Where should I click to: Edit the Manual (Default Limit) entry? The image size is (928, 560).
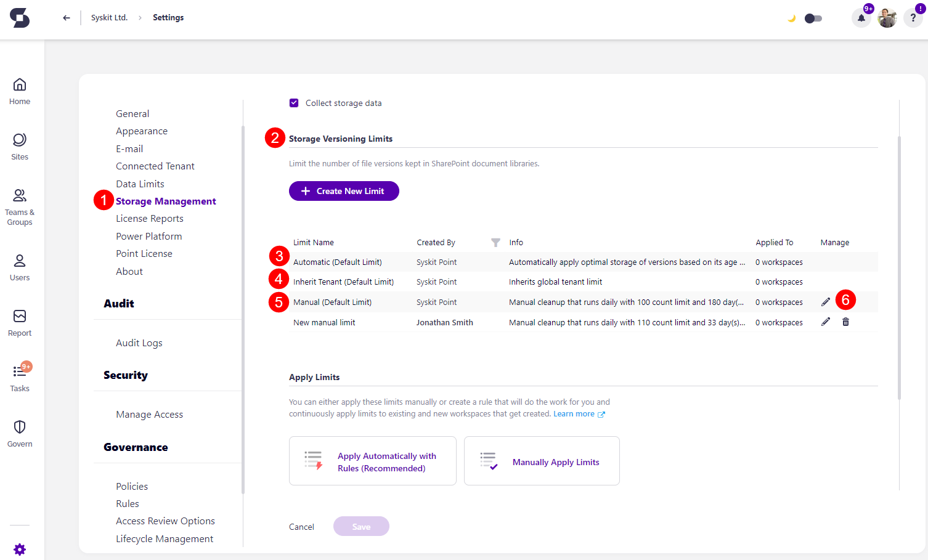point(826,302)
